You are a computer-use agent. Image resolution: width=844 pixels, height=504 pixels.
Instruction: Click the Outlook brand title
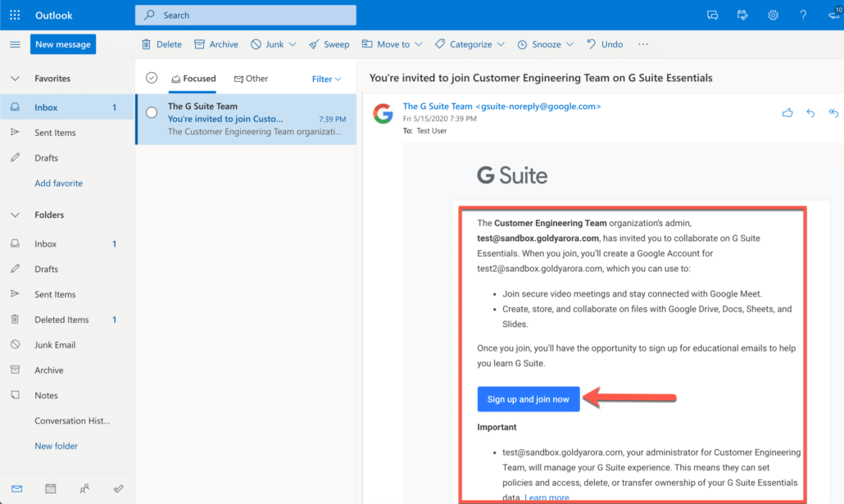click(x=54, y=15)
